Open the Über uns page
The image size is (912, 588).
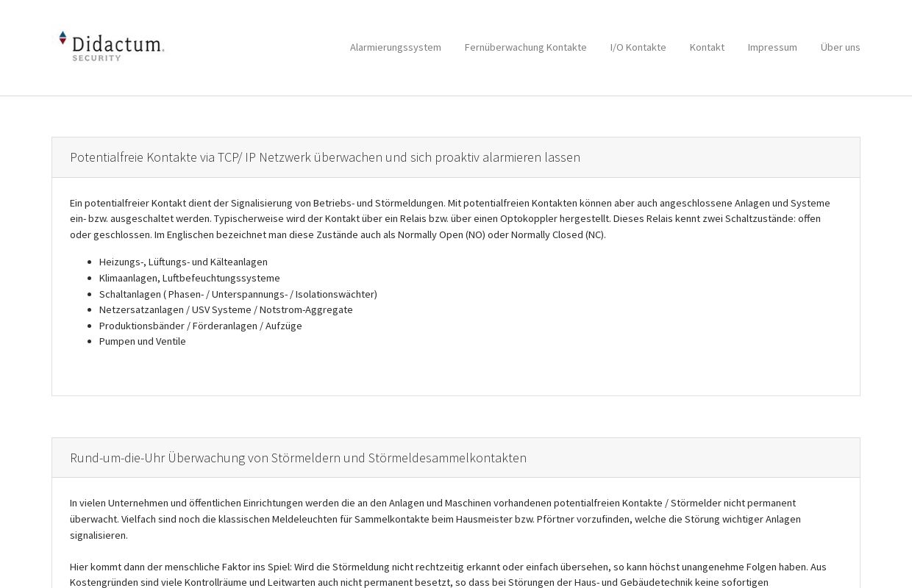pyautogui.click(x=840, y=47)
